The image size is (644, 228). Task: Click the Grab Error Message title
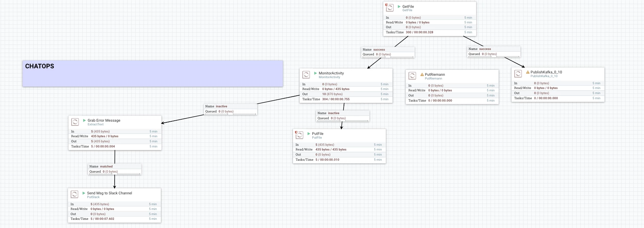104,120
